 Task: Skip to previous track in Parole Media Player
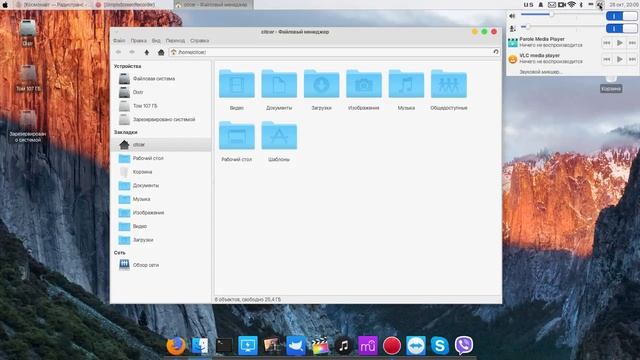point(607,42)
